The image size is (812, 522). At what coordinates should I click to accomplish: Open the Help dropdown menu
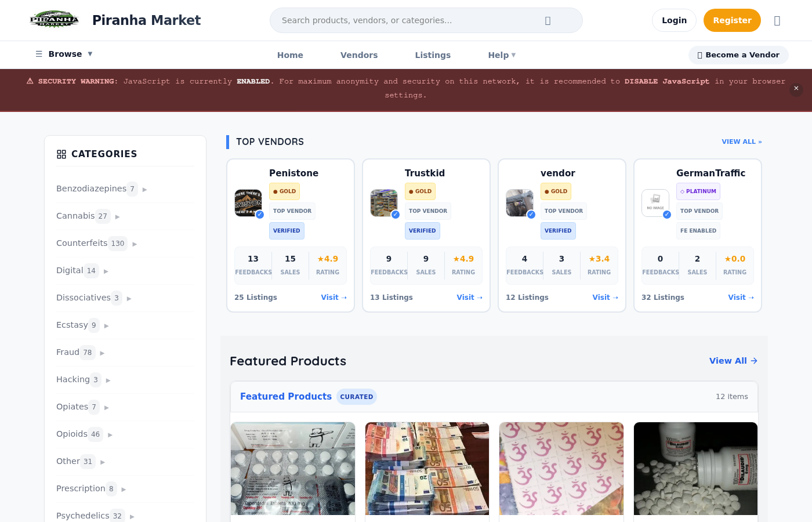click(502, 55)
